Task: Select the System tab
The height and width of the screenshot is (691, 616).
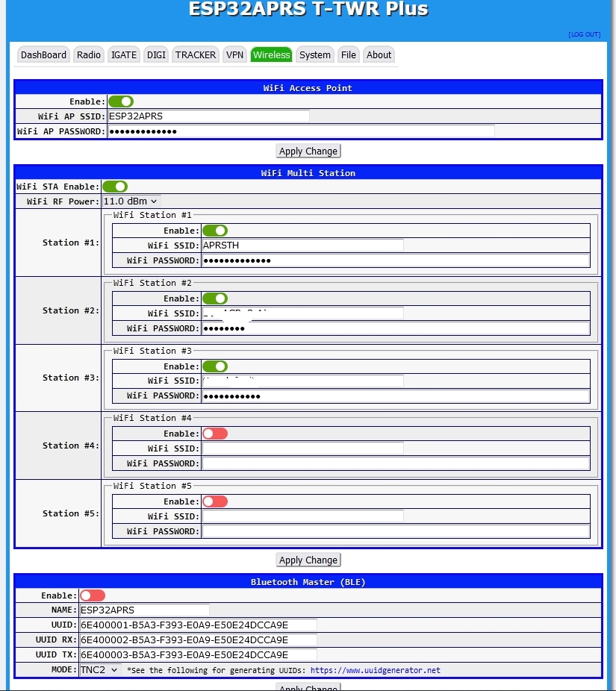Action: click(x=314, y=54)
